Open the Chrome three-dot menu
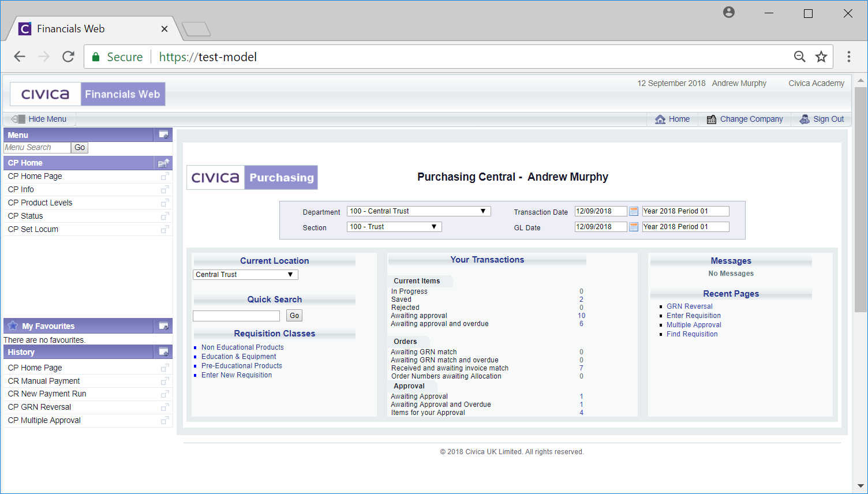868x494 pixels. coord(848,57)
